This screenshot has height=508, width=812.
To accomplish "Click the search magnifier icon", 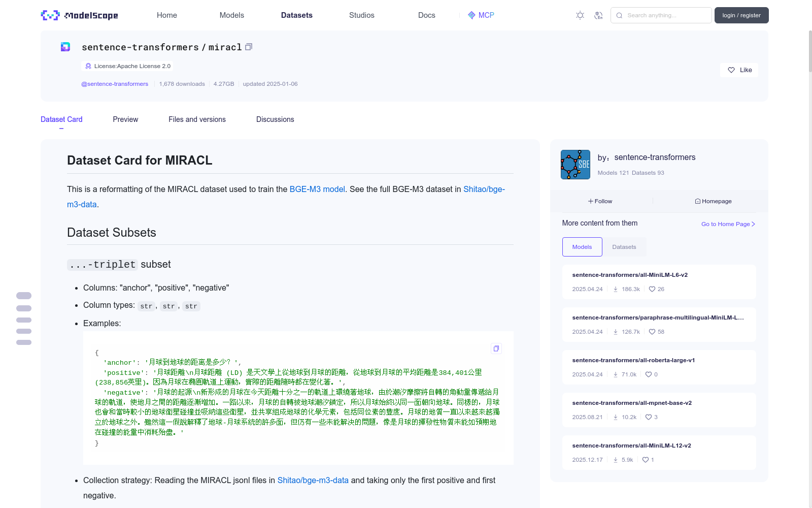I will click(x=619, y=15).
